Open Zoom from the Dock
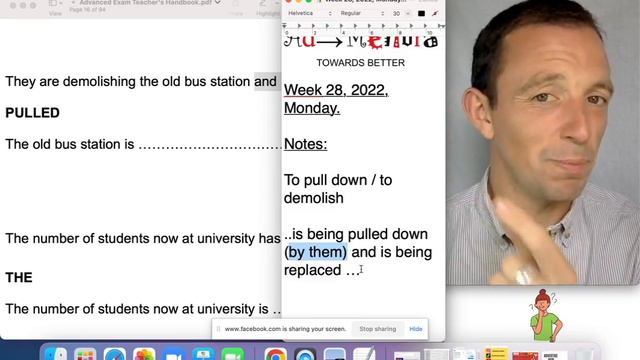The height and width of the screenshot is (360, 640). click(173, 354)
